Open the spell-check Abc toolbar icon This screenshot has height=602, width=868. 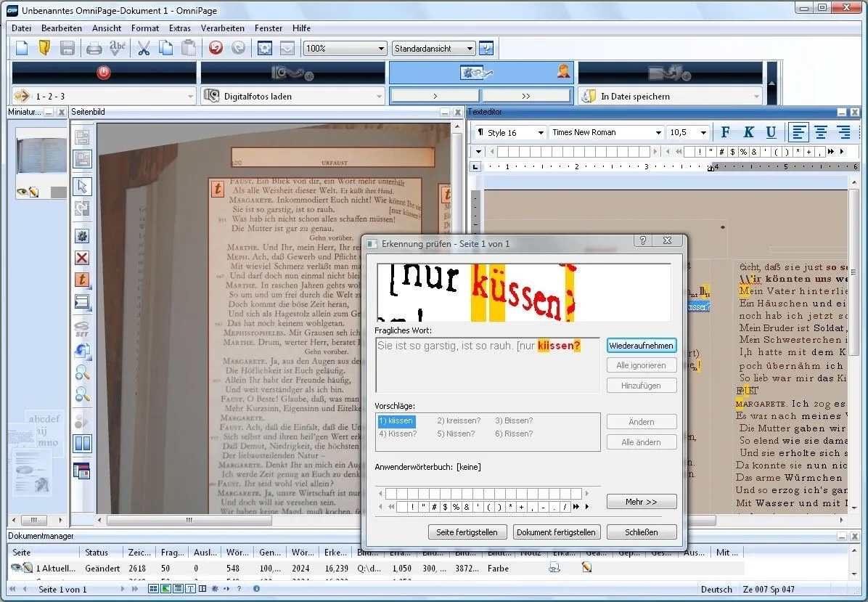(x=118, y=47)
